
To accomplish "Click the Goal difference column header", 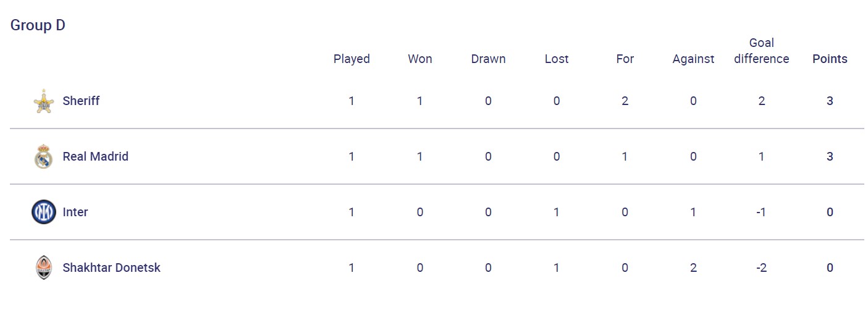I will click(761, 51).
